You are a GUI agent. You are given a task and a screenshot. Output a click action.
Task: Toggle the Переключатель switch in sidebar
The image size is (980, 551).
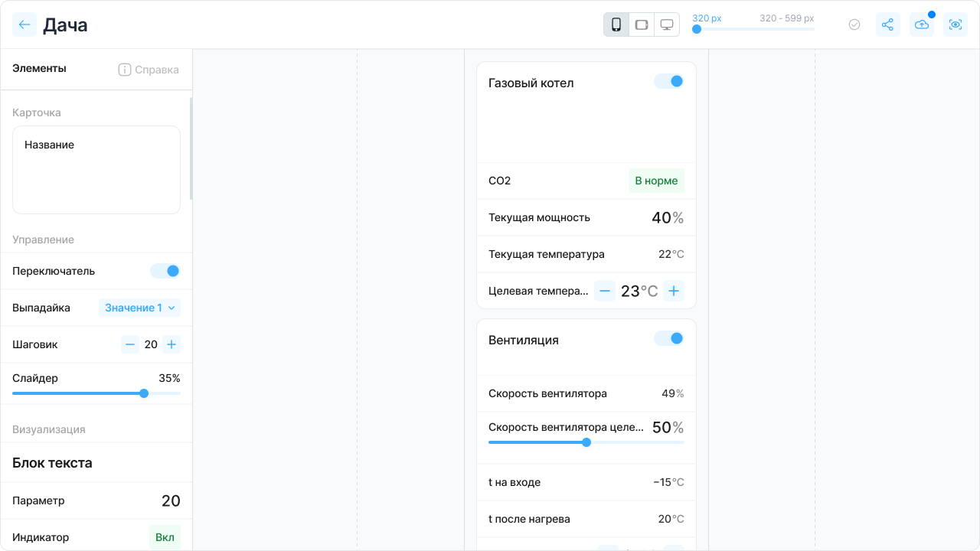click(165, 271)
